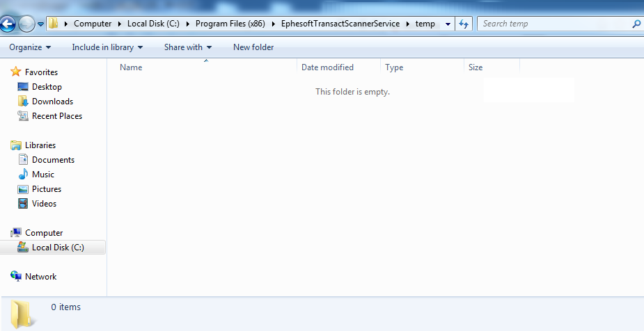Click the Pictures library icon
This screenshot has height=331, width=644.
coord(22,189)
